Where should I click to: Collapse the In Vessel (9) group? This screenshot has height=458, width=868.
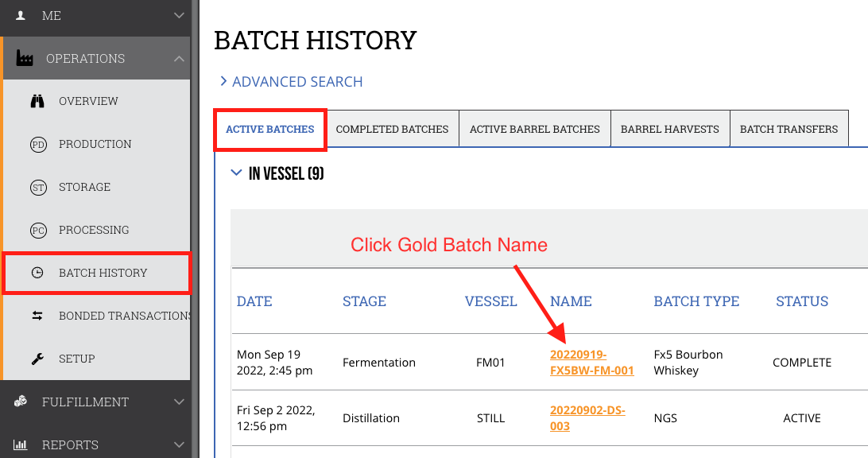tap(236, 173)
